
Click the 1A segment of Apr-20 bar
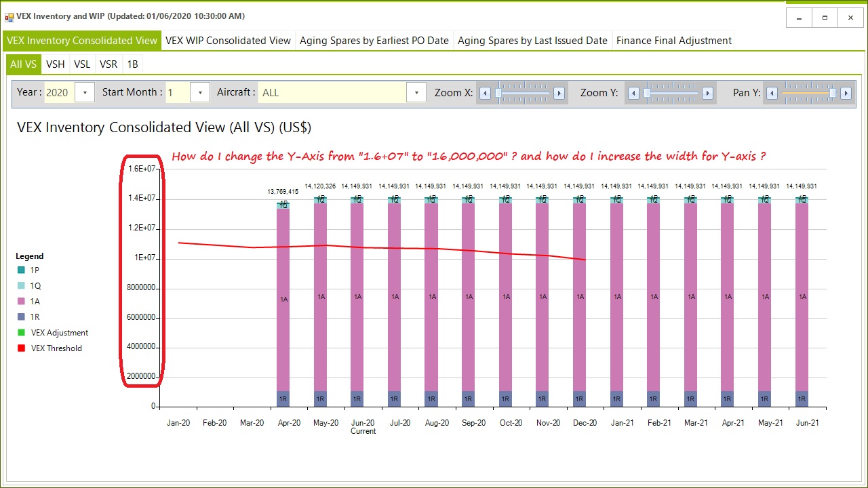[x=284, y=300]
